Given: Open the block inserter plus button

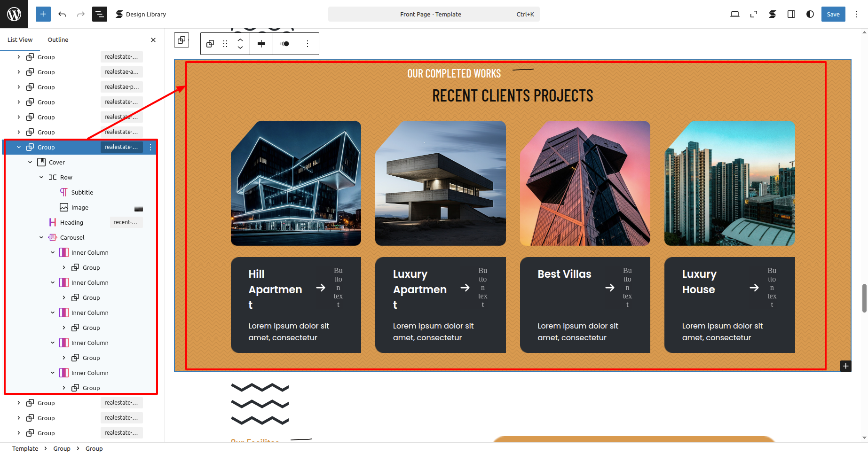Looking at the screenshot, I should tap(43, 14).
